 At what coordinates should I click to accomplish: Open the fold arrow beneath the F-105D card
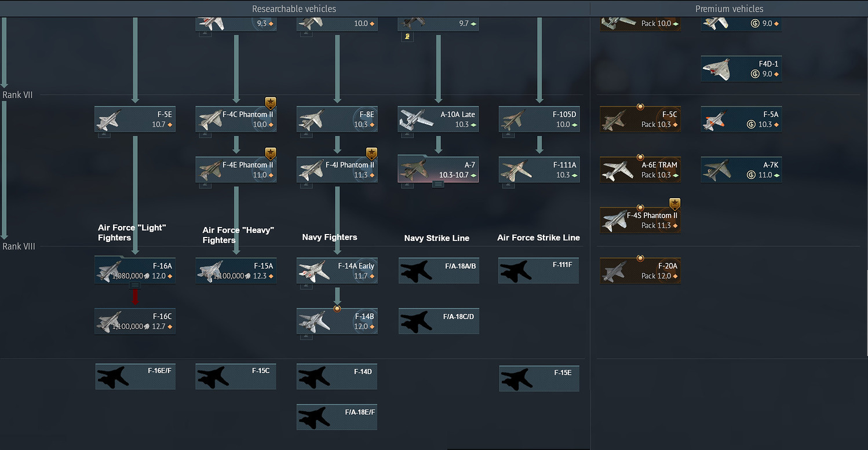508,134
